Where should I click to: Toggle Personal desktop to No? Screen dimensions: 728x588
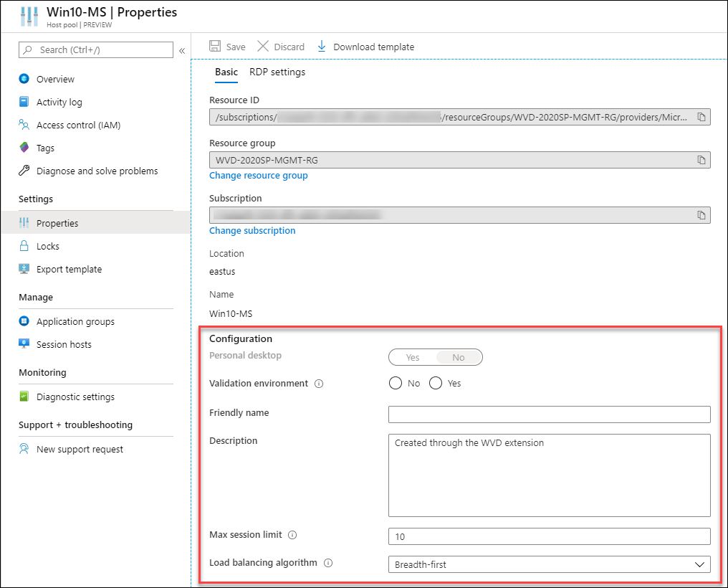pyautogui.click(x=459, y=357)
